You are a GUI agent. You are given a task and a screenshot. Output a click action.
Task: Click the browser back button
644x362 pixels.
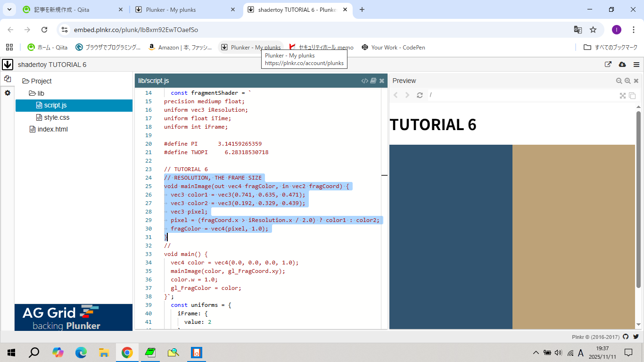(x=10, y=30)
